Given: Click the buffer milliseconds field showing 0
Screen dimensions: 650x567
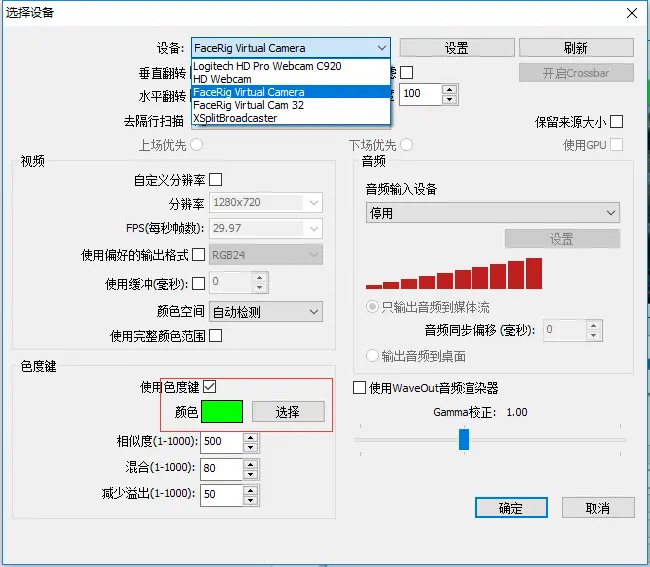Looking at the screenshot, I should coord(230,282).
